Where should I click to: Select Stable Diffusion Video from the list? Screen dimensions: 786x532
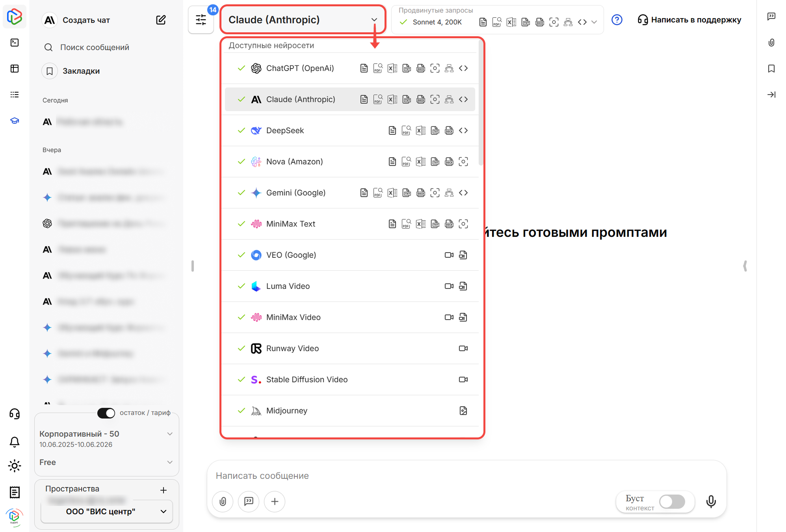point(350,379)
